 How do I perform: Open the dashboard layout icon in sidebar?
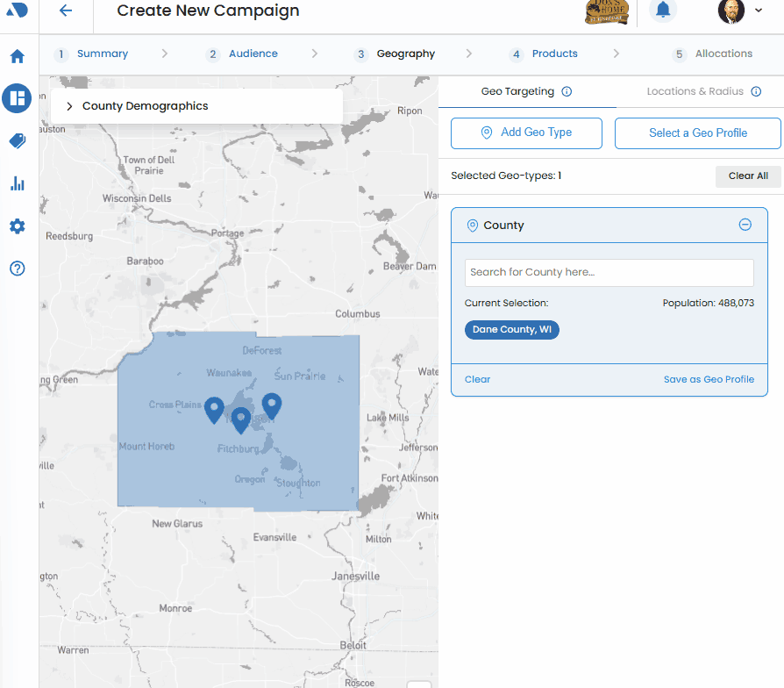17,98
